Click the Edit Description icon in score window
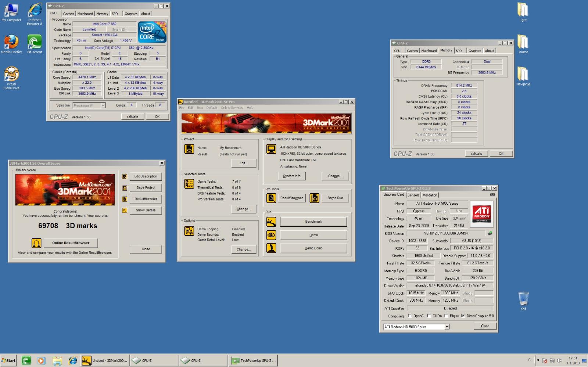The width and height of the screenshot is (588, 367). 125,177
